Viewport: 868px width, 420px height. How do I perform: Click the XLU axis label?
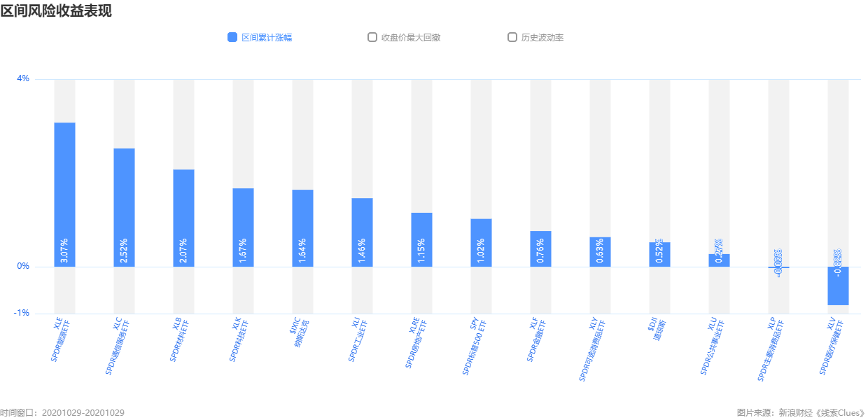pos(712,347)
